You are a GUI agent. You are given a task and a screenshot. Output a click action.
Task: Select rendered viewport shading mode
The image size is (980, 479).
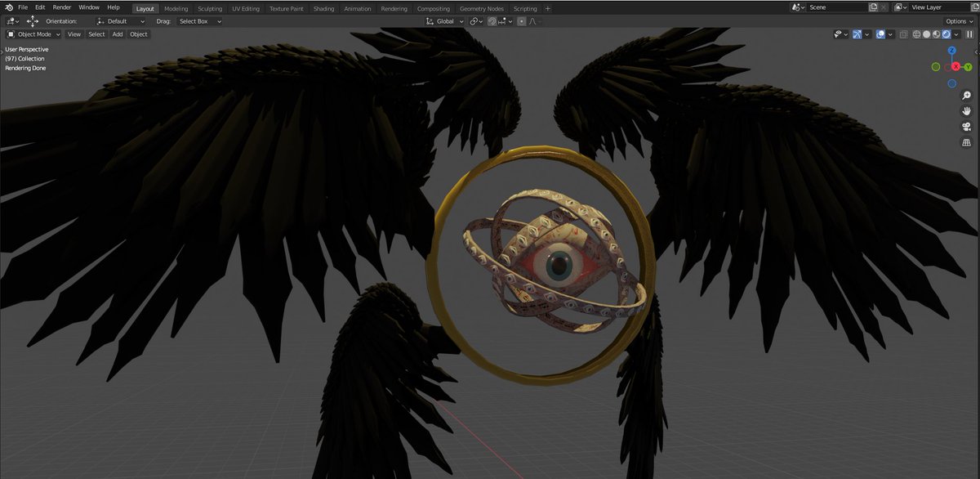[x=946, y=34]
